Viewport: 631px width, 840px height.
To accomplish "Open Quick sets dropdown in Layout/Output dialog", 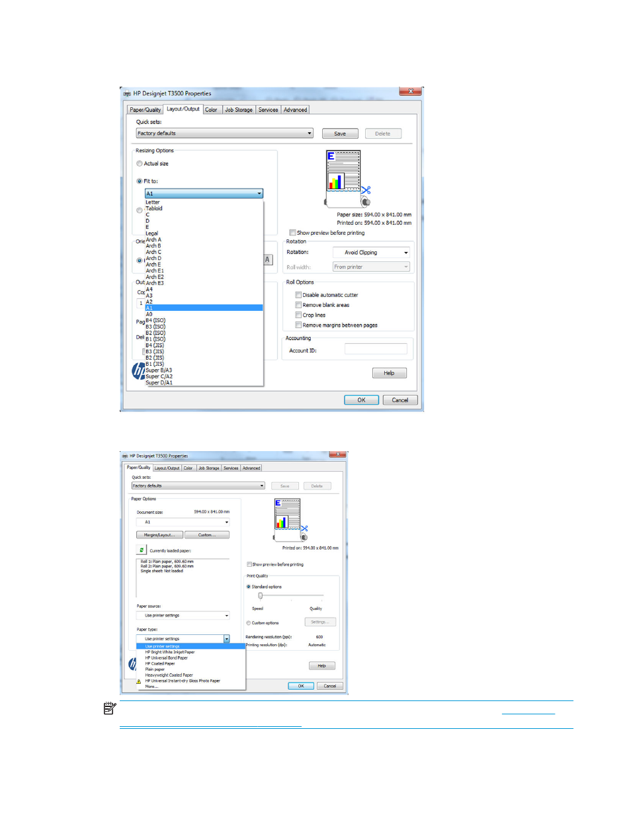I will [224, 134].
